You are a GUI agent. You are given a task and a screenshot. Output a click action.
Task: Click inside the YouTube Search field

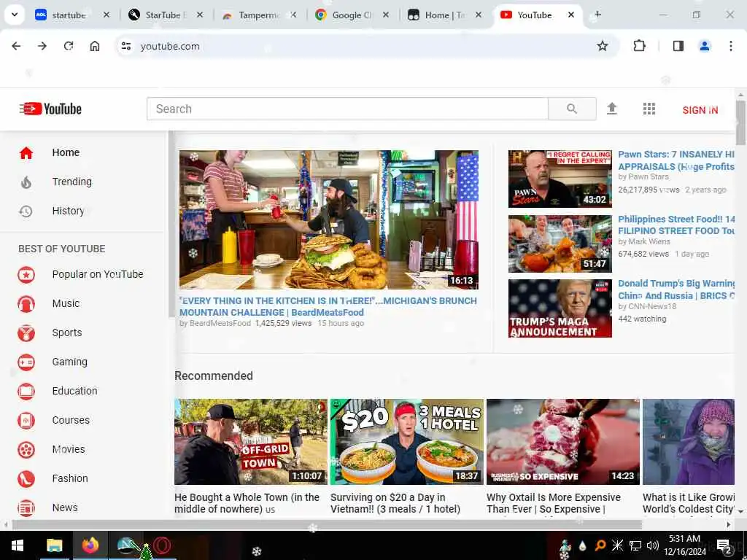347,109
